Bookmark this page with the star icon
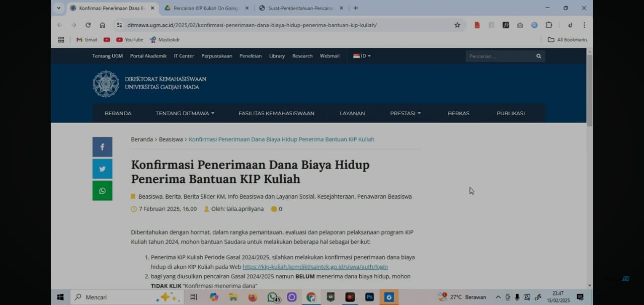644x305 pixels. pyautogui.click(x=457, y=25)
